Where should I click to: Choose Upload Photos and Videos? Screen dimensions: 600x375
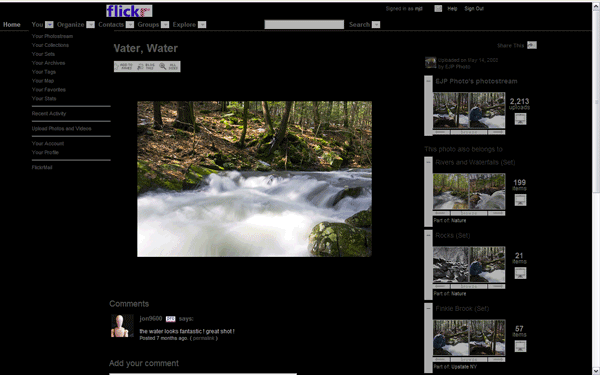pos(62,129)
